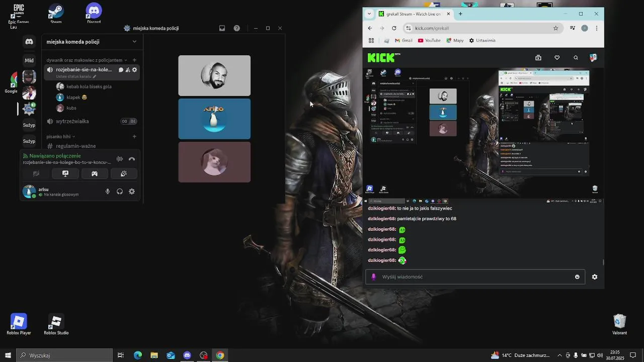Go back in Chrome
Screen dimensions: 644x362
coord(370,28)
